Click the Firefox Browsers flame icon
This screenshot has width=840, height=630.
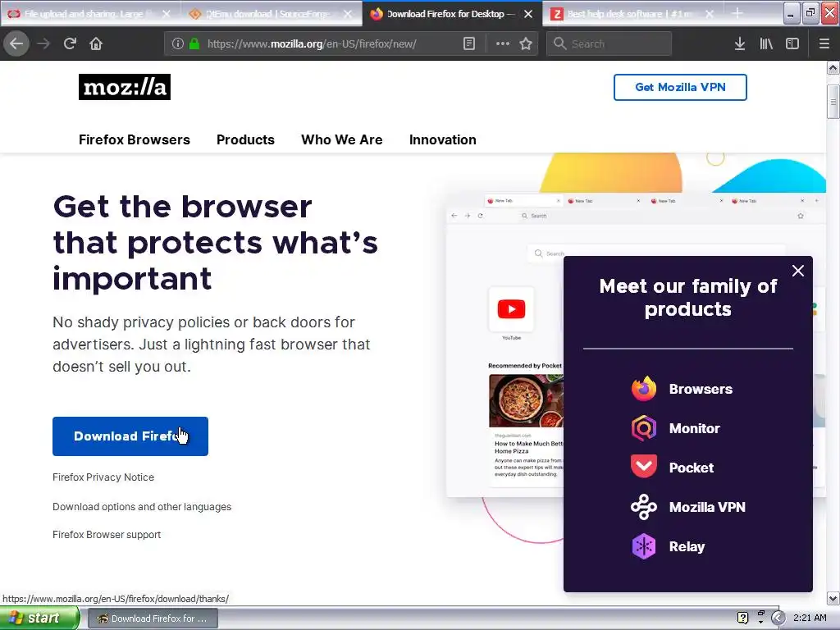pos(644,389)
